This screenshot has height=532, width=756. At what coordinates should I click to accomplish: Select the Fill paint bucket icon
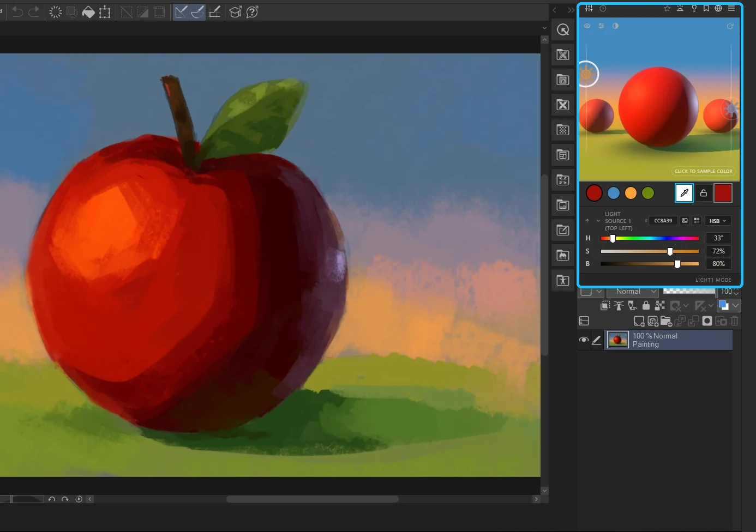coord(88,12)
